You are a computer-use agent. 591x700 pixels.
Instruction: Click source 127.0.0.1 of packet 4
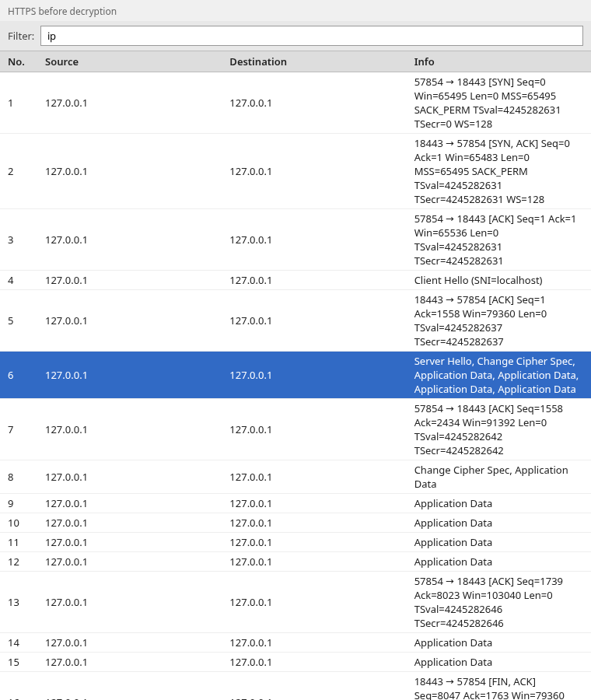point(66,280)
